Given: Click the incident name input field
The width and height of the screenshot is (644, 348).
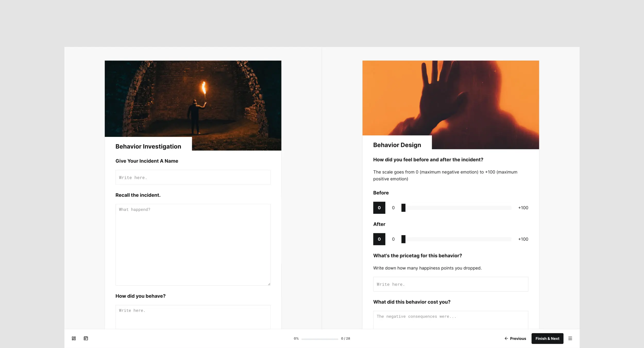Looking at the screenshot, I should coord(193,177).
